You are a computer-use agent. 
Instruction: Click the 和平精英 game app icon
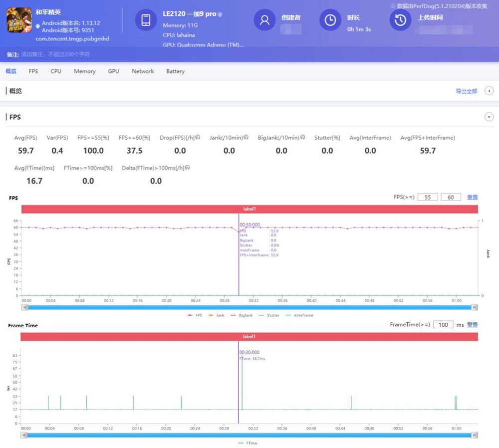[19, 20]
